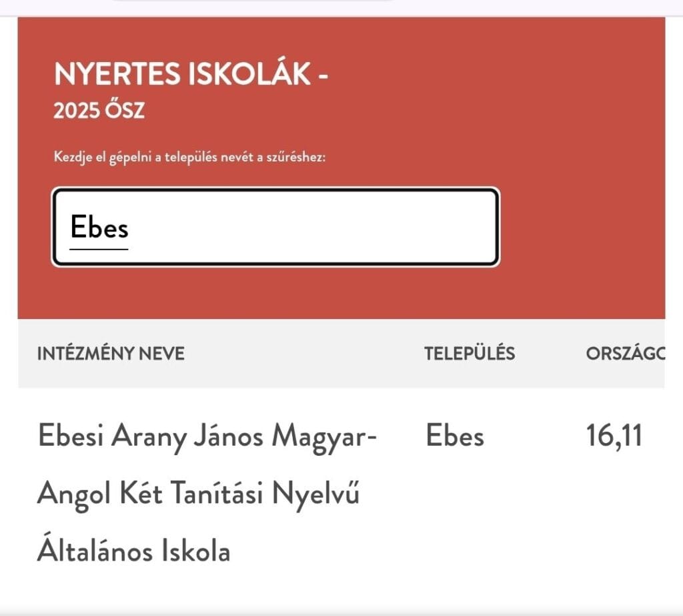The height and width of the screenshot is (616, 683).
Task: Click the empty red banner right of the filter box
Action: pos(580,227)
